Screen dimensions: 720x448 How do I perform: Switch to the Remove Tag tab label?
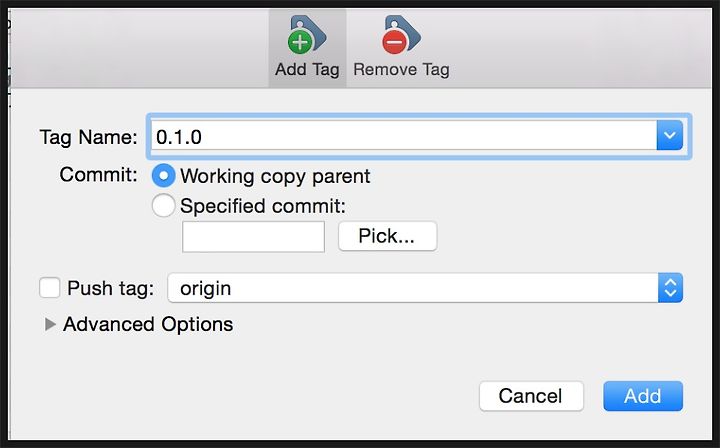(x=401, y=69)
